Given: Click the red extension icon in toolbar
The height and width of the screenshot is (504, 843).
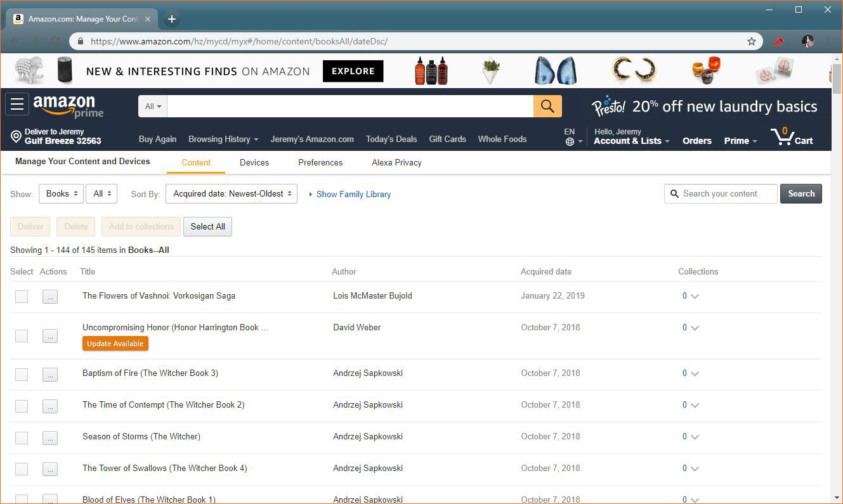Looking at the screenshot, I should (x=779, y=41).
